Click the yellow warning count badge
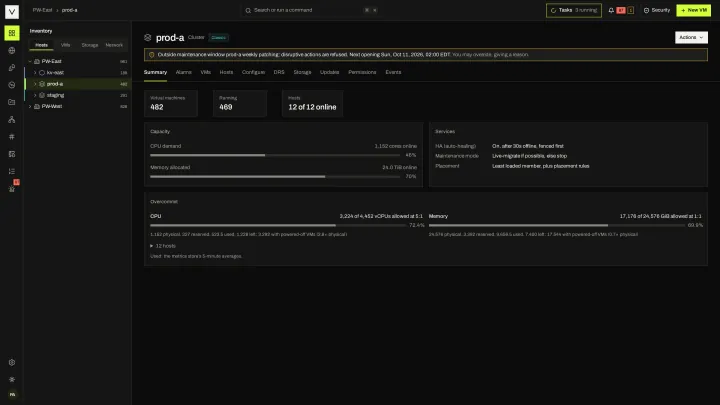 [630, 10]
